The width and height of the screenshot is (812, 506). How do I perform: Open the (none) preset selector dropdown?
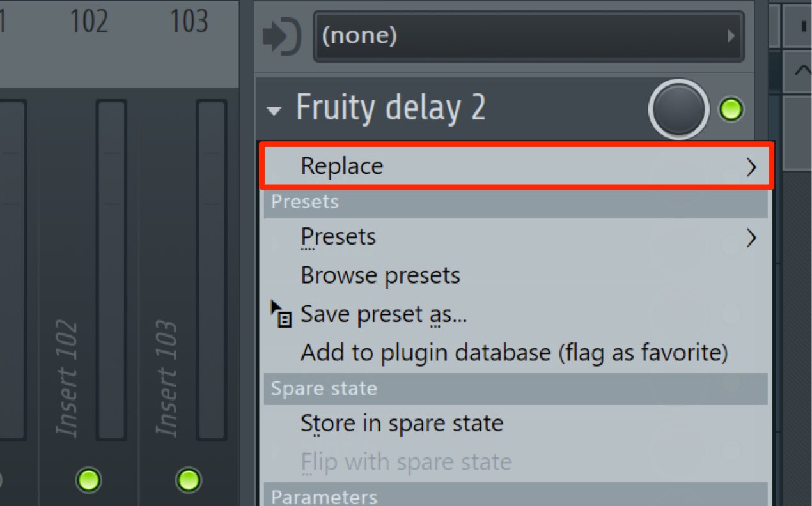(x=529, y=36)
